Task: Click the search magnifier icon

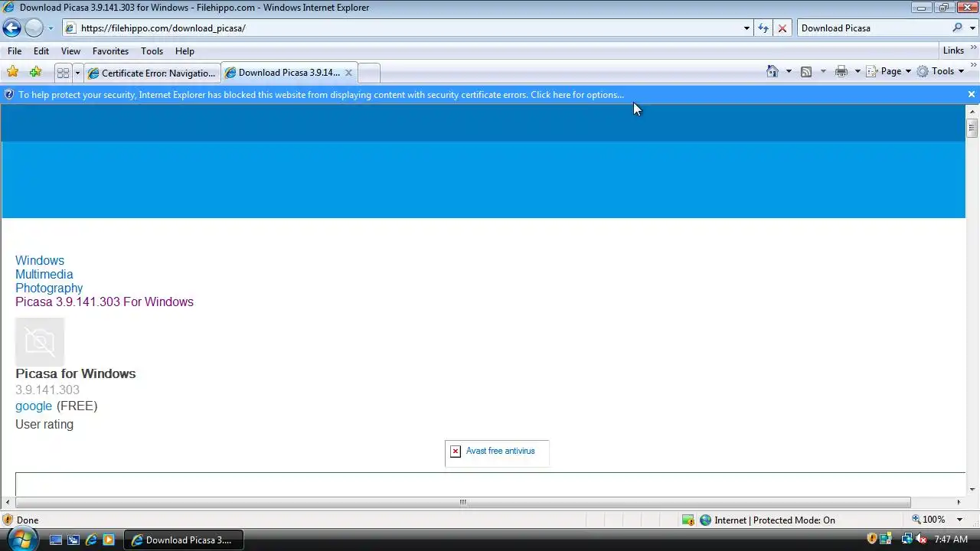Action: [x=958, y=28]
